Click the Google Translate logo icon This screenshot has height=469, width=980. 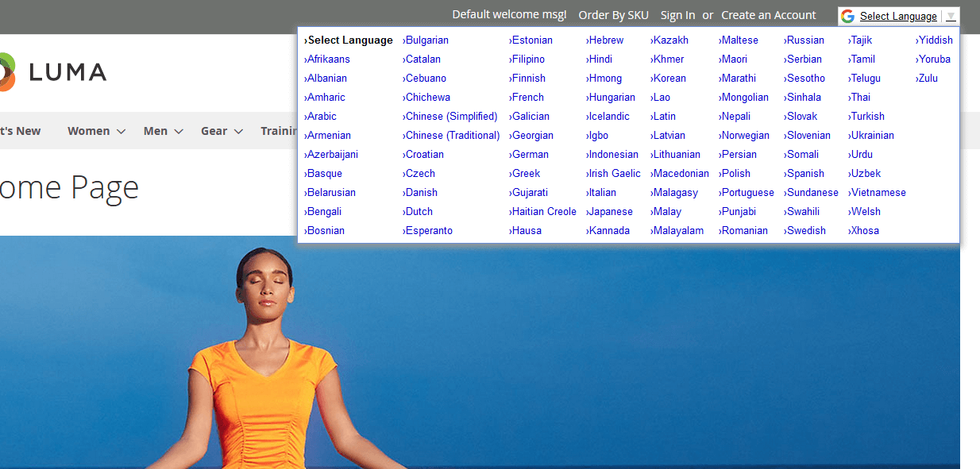[x=847, y=15]
